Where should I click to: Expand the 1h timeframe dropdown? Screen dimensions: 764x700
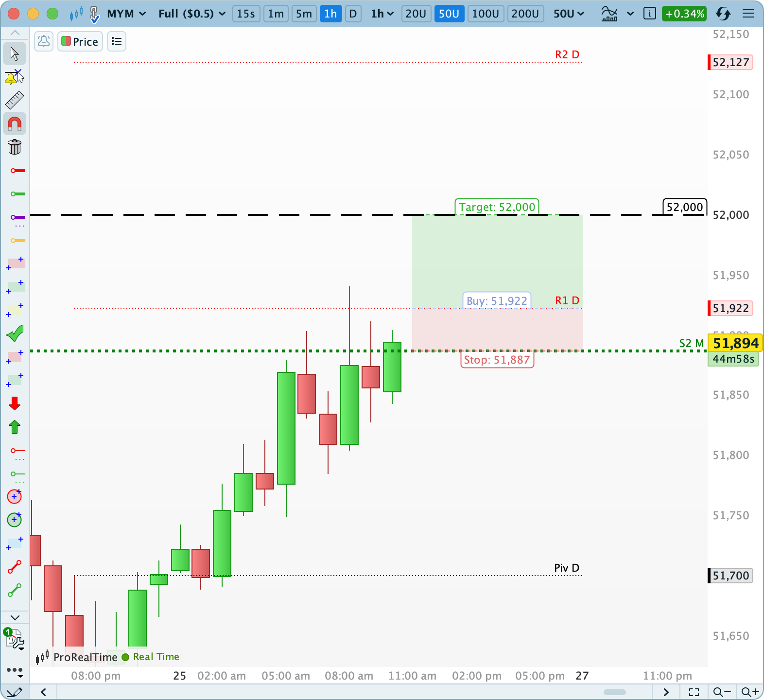(382, 14)
